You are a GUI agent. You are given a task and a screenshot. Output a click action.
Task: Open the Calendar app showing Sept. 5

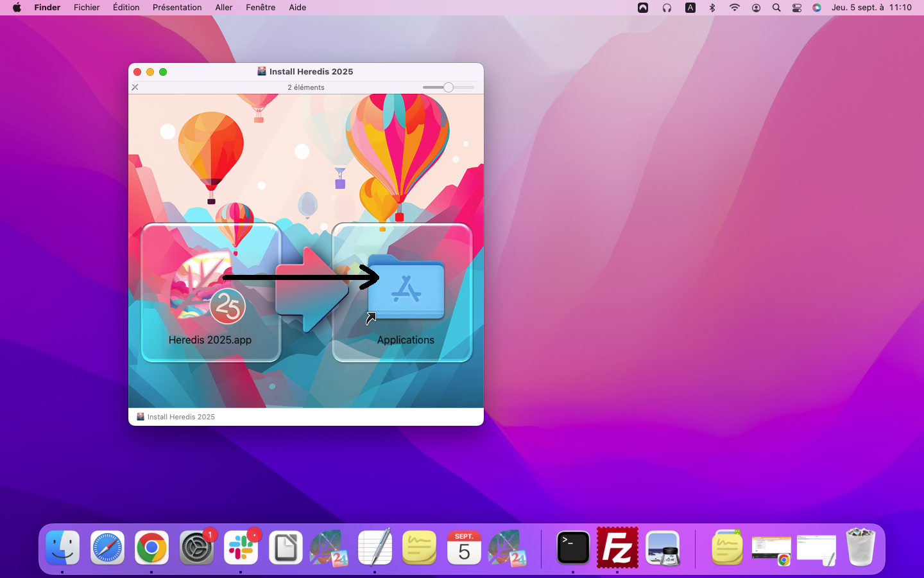464,548
